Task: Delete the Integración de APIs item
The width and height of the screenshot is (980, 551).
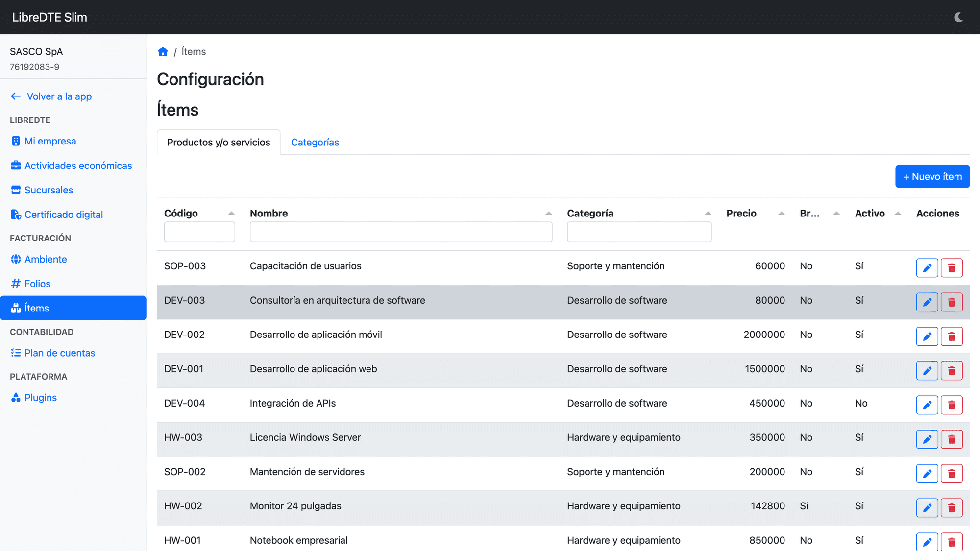Action: 952,405
